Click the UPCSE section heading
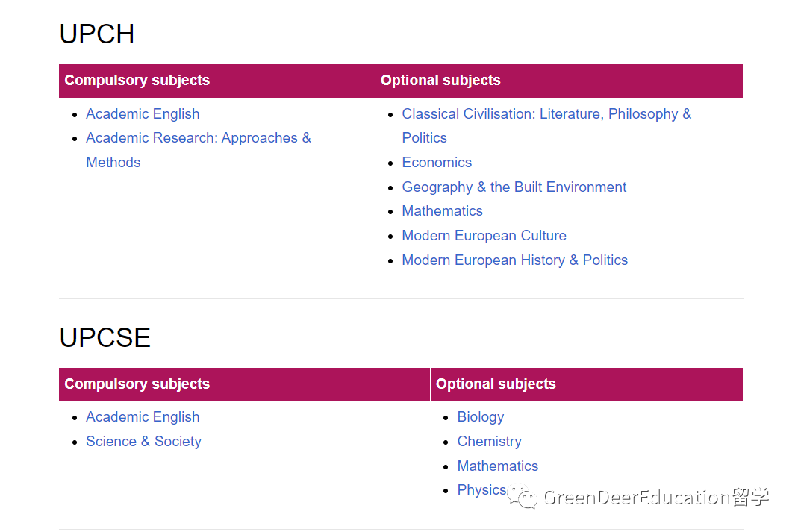This screenshot has height=532, width=795. [105, 338]
